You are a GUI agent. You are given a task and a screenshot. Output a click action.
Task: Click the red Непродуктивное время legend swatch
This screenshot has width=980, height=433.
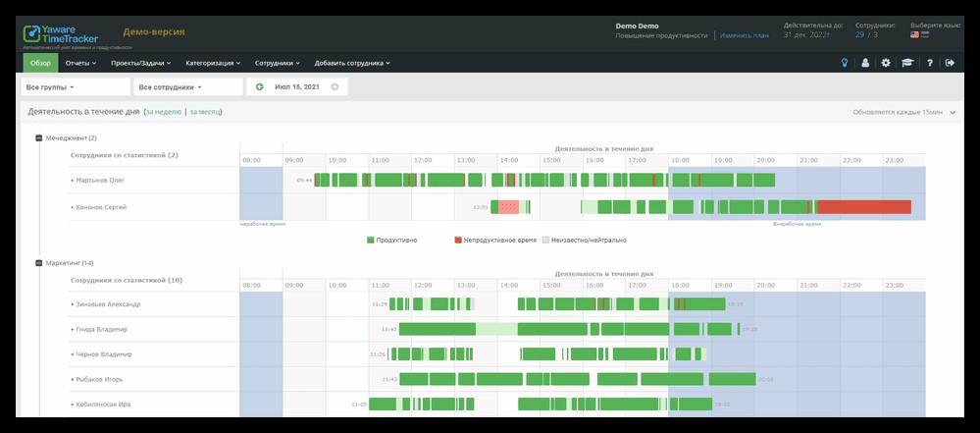tap(457, 240)
